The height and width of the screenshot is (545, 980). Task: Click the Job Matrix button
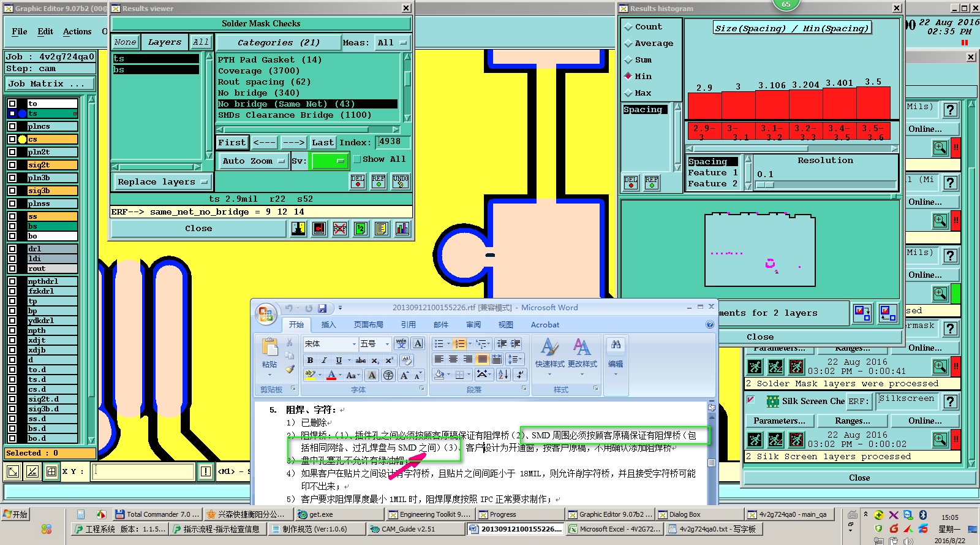point(50,84)
